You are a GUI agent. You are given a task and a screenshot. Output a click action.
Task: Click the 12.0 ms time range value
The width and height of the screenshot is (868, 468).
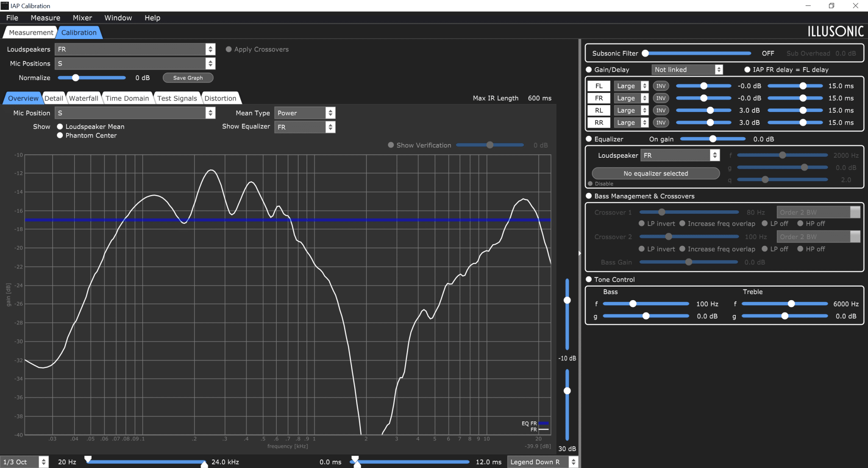click(488, 462)
